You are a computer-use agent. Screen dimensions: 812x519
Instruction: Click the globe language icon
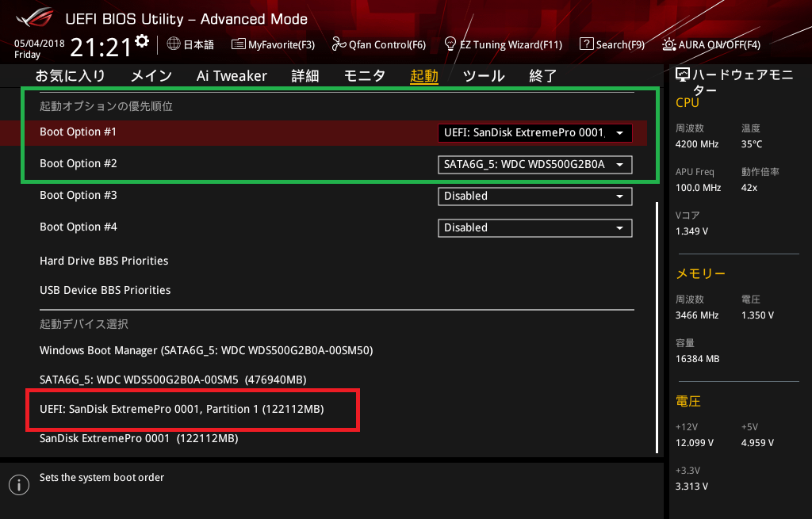click(x=174, y=44)
